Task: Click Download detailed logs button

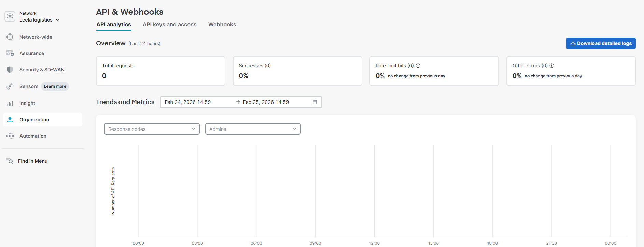Action: point(601,43)
